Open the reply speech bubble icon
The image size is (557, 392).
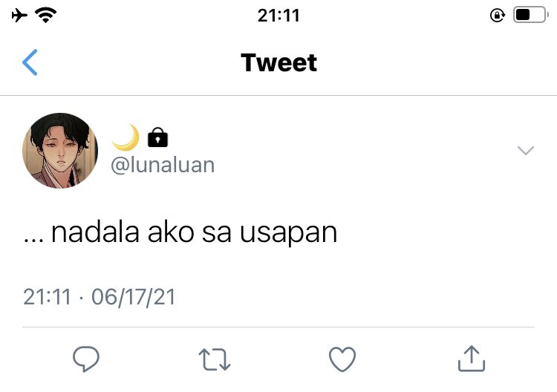pyautogui.click(x=86, y=359)
